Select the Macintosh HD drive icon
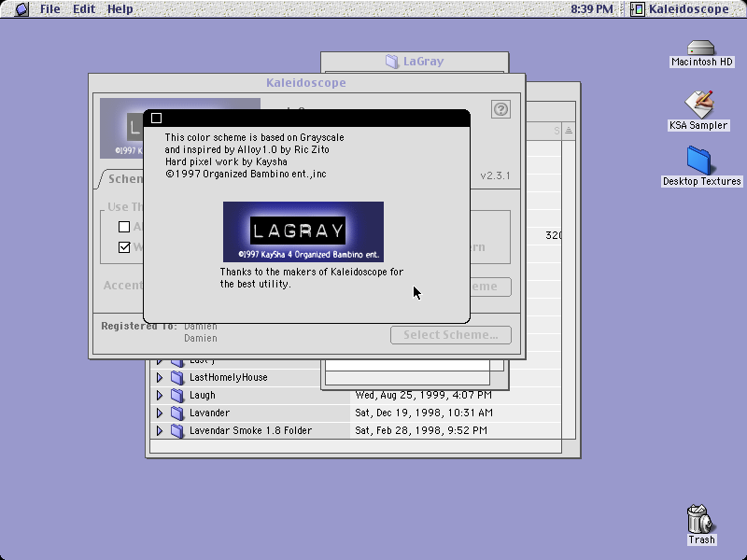 (x=701, y=49)
